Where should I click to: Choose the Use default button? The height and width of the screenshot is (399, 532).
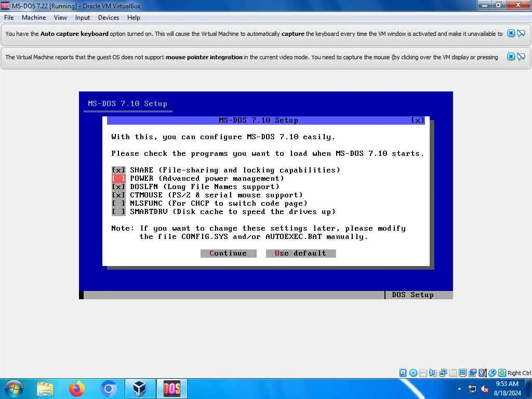click(x=301, y=254)
